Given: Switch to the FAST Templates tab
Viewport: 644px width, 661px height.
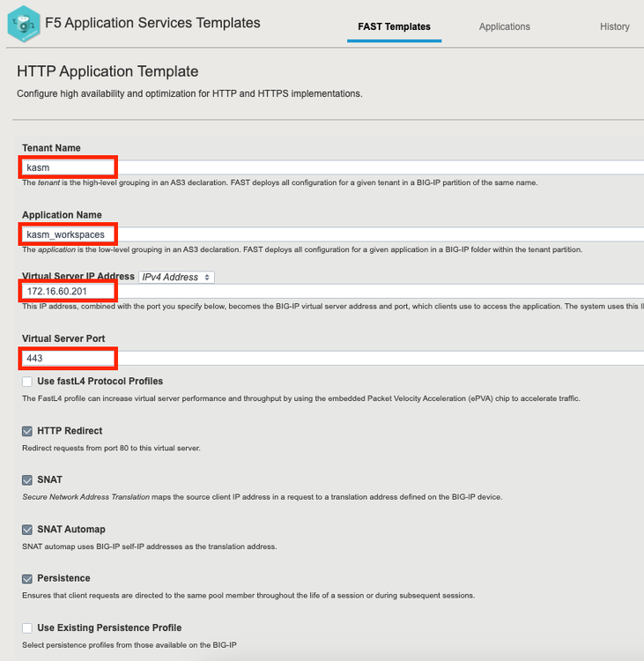Looking at the screenshot, I should click(x=394, y=26).
